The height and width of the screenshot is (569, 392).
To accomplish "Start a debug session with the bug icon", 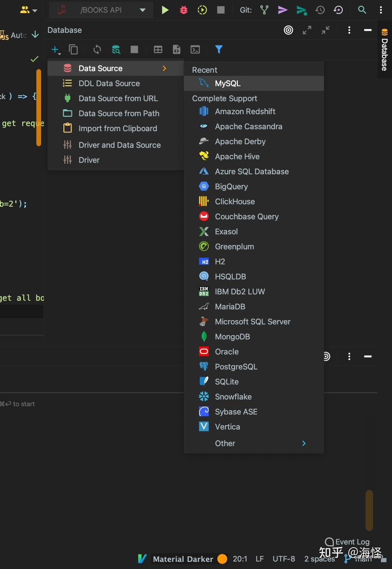I will point(183,10).
